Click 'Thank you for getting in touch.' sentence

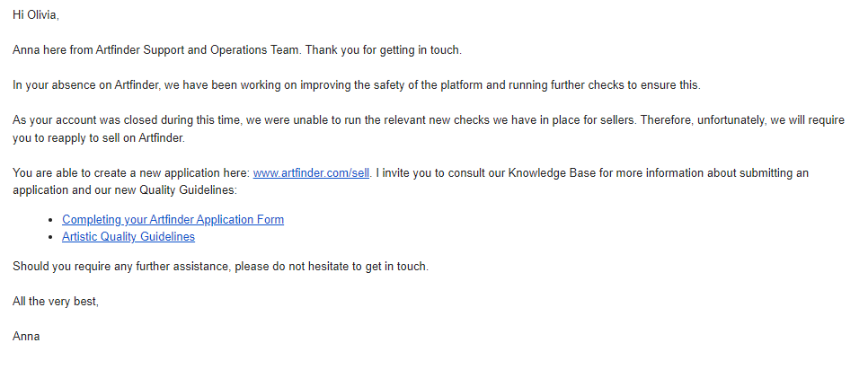click(x=384, y=49)
